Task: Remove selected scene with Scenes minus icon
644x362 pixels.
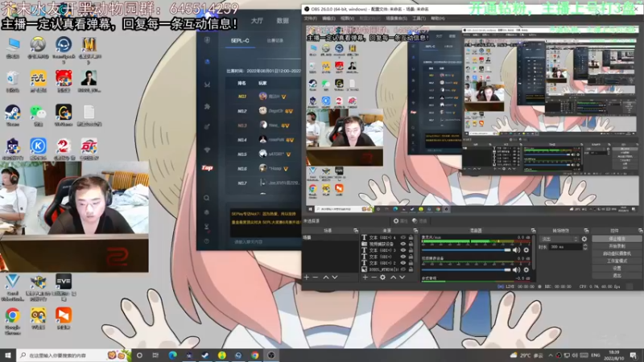Action: [316, 278]
